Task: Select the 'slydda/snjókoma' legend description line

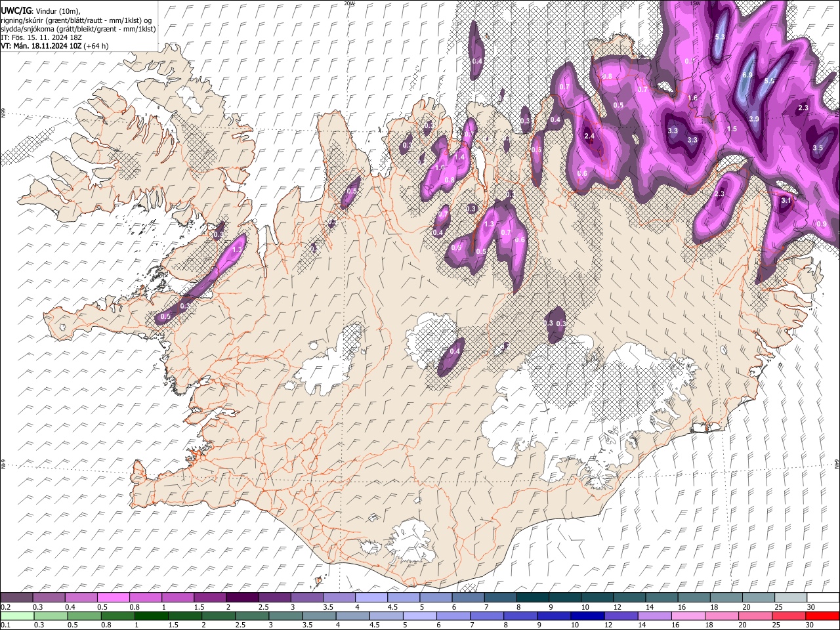Action: pos(78,29)
